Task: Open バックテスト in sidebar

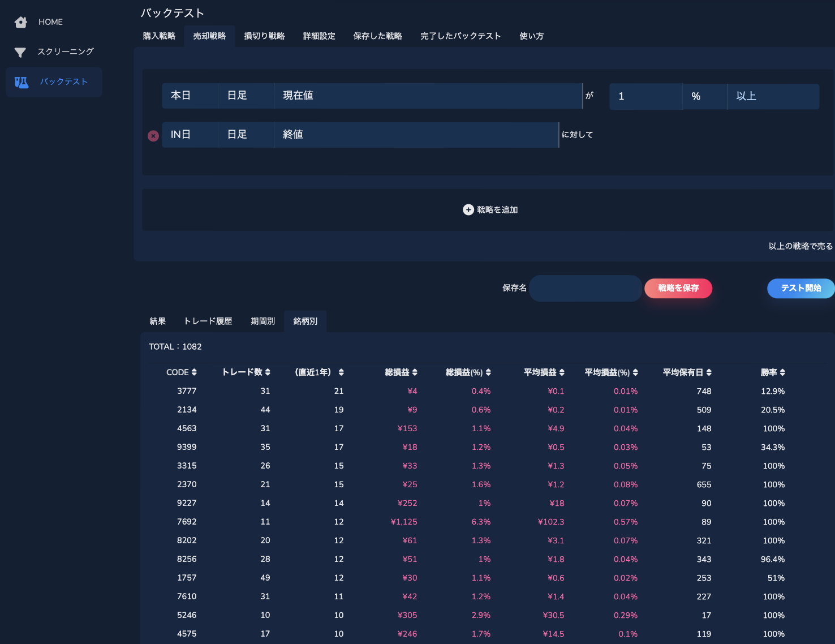Action: pos(54,82)
